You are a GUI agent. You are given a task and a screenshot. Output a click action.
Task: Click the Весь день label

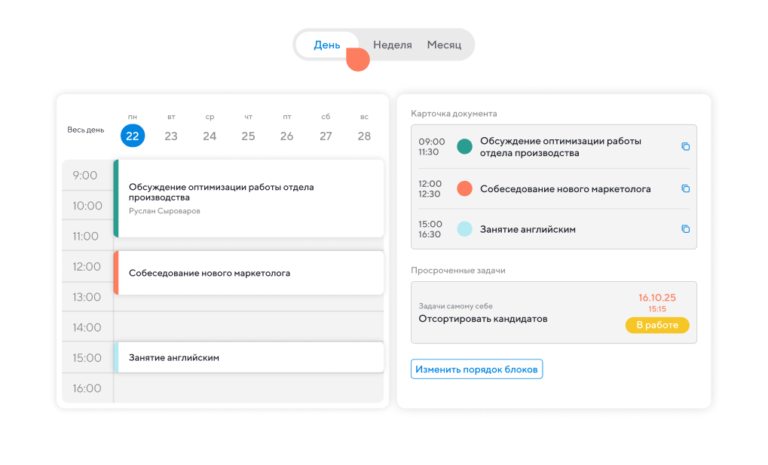[86, 130]
